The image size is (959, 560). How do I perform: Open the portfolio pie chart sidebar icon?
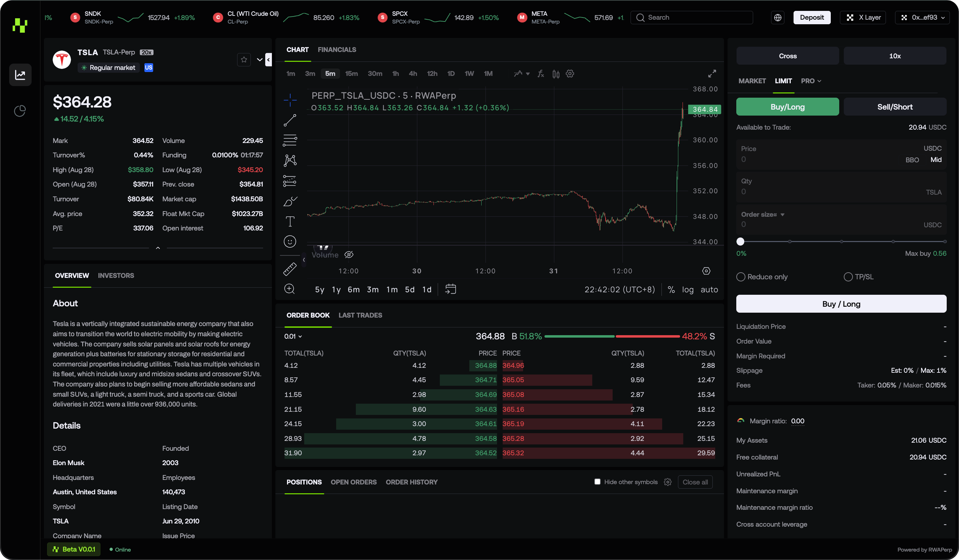point(20,111)
